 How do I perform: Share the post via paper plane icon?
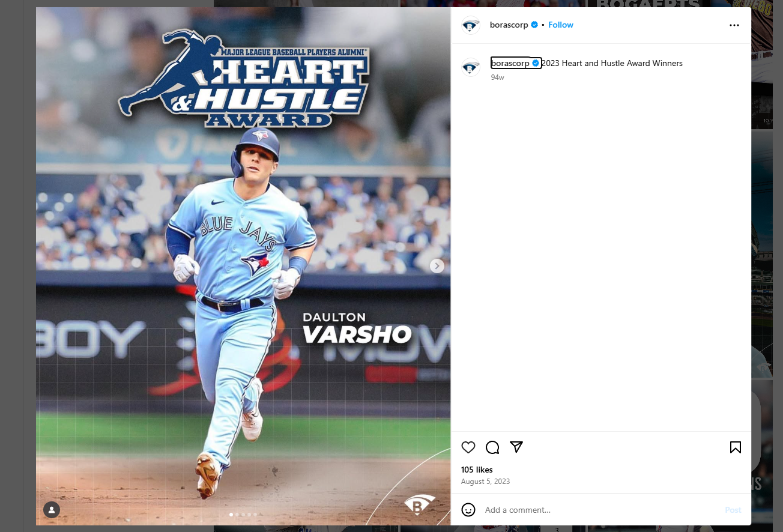pos(516,447)
